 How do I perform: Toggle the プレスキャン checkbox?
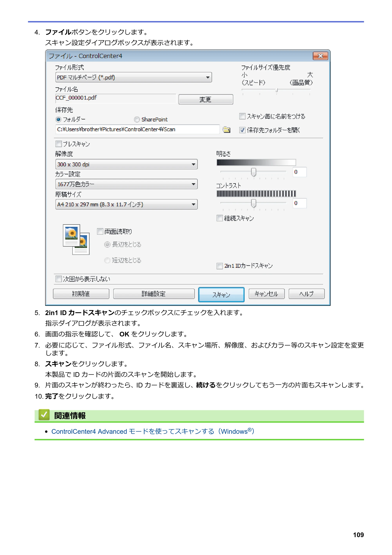pyautogui.click(x=58, y=144)
